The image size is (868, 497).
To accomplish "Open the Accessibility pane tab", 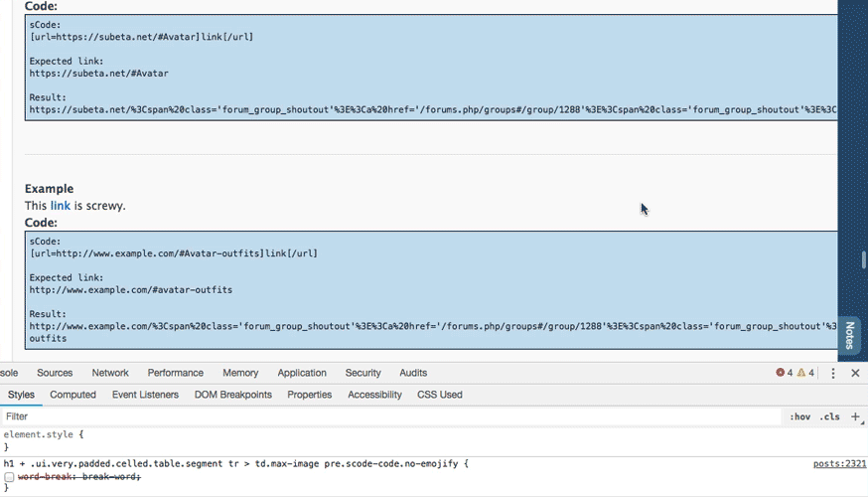I will point(374,395).
